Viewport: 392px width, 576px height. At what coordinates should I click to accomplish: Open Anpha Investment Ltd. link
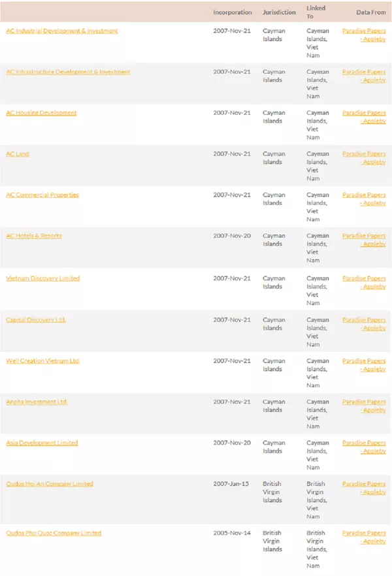(37, 402)
